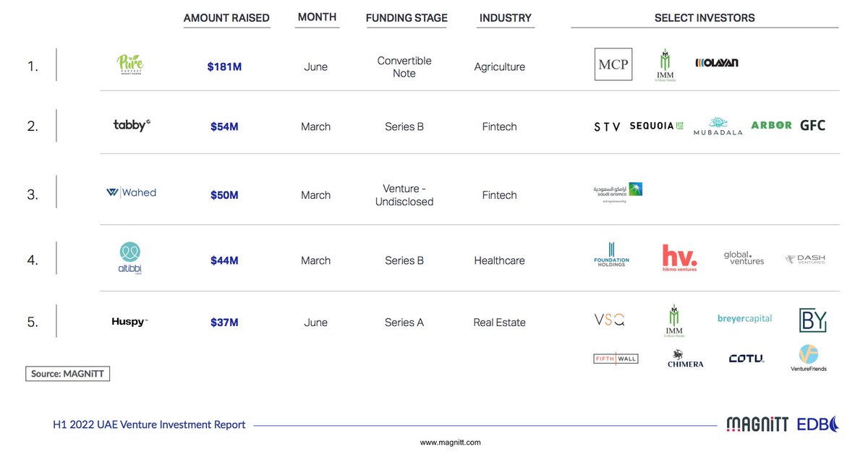The width and height of the screenshot is (868, 457).
Task: Click the Venture - Undisclosed funding stage
Action: coord(404,195)
